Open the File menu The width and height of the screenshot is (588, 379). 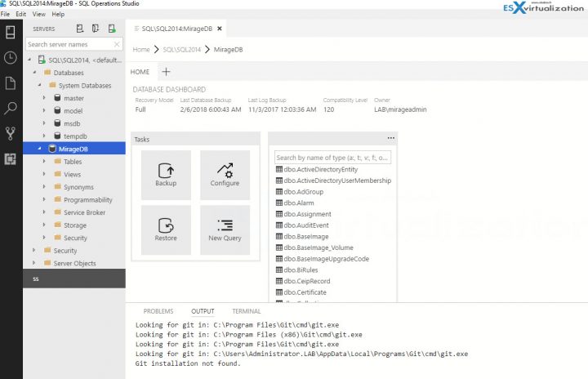[5, 14]
